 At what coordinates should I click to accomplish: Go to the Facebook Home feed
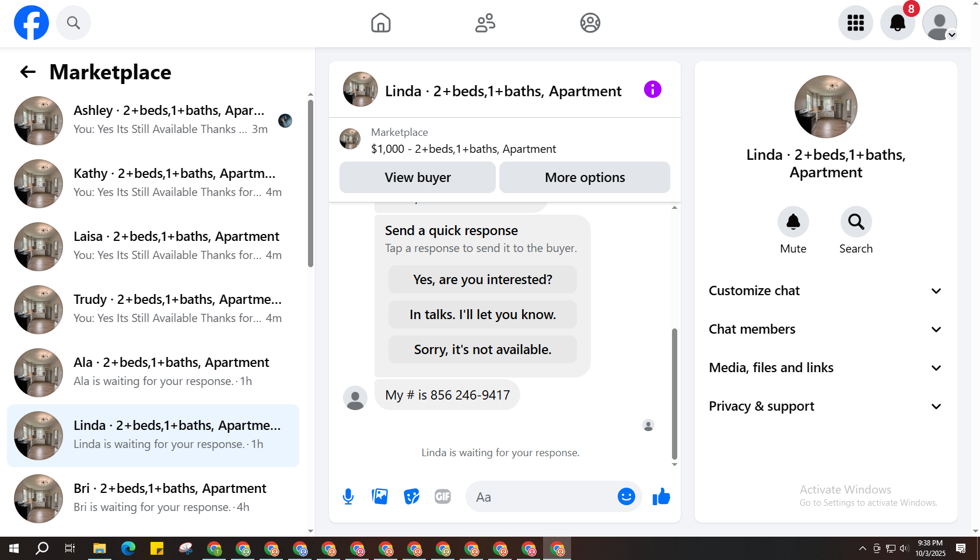click(x=381, y=23)
